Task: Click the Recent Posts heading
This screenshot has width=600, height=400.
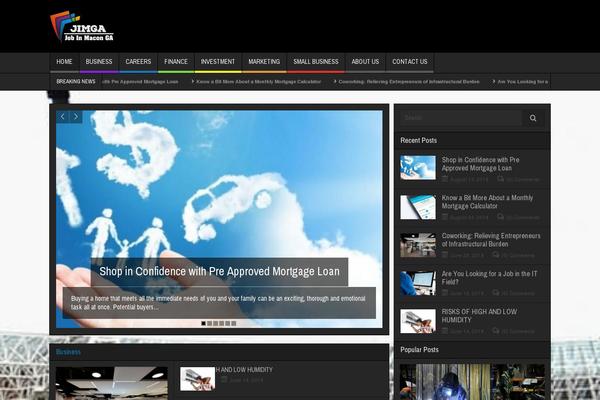Action: (418, 140)
